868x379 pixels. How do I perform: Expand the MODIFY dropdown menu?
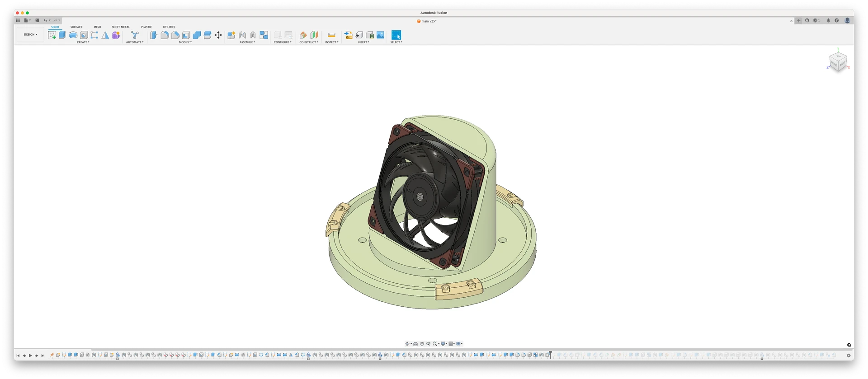point(185,42)
